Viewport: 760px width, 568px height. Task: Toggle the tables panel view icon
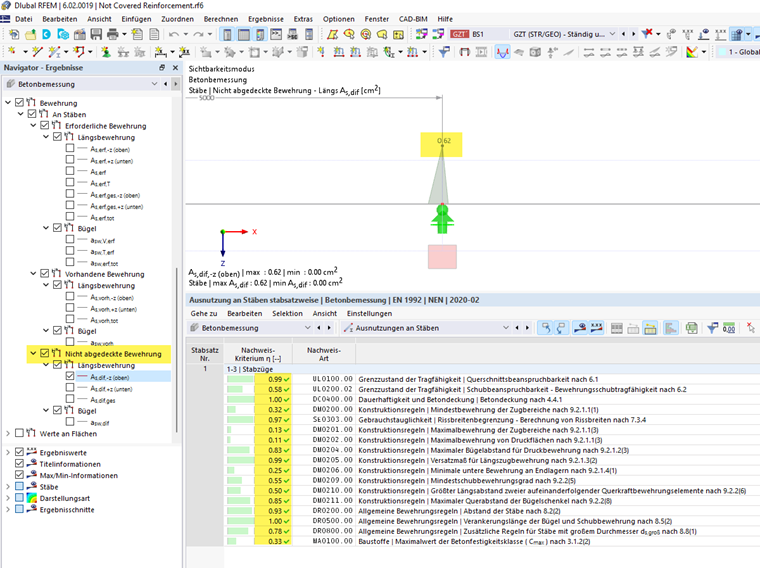(x=244, y=34)
